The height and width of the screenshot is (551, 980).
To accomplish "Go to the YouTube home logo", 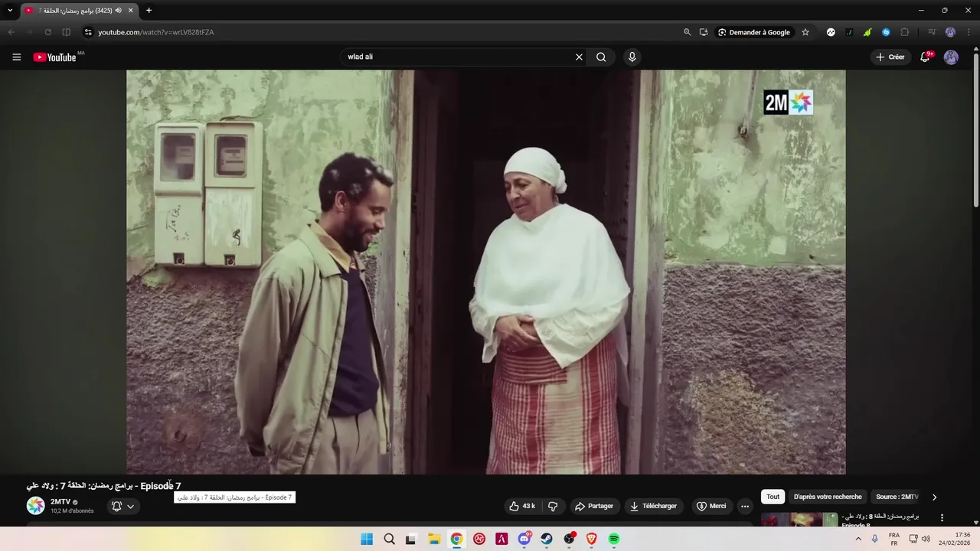I will (56, 57).
